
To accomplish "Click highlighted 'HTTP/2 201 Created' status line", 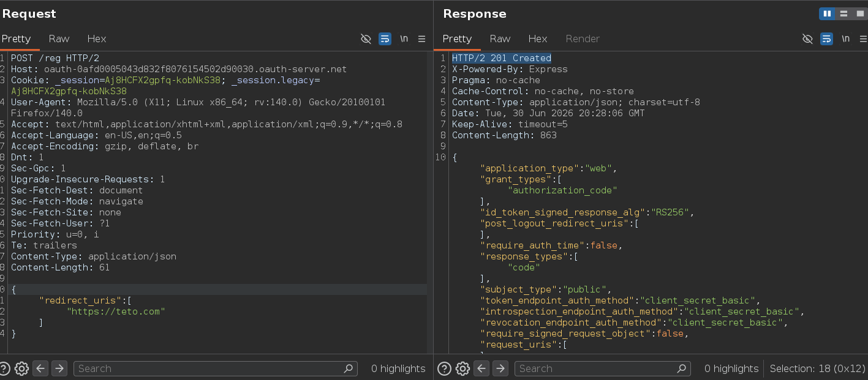I will tap(502, 58).
